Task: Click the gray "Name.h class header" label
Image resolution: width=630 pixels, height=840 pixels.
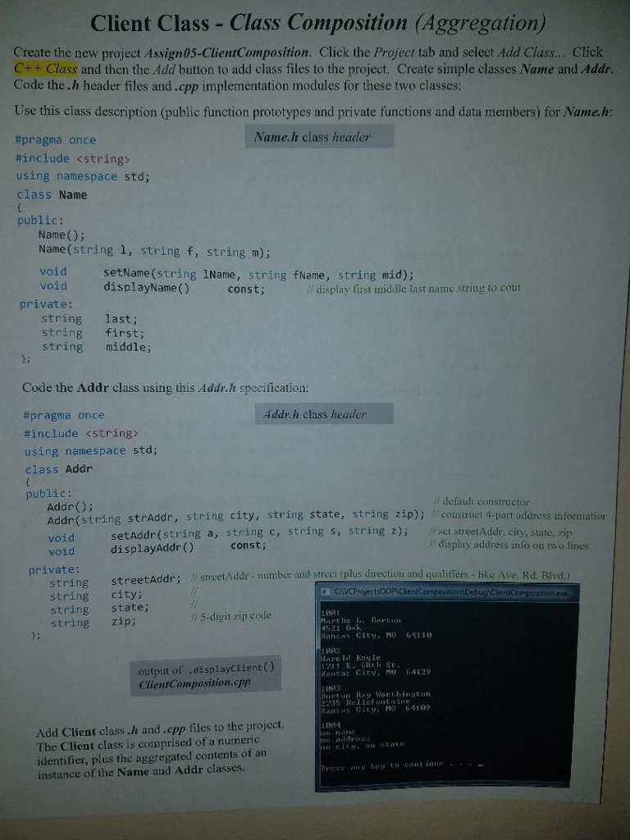Action: (320, 137)
